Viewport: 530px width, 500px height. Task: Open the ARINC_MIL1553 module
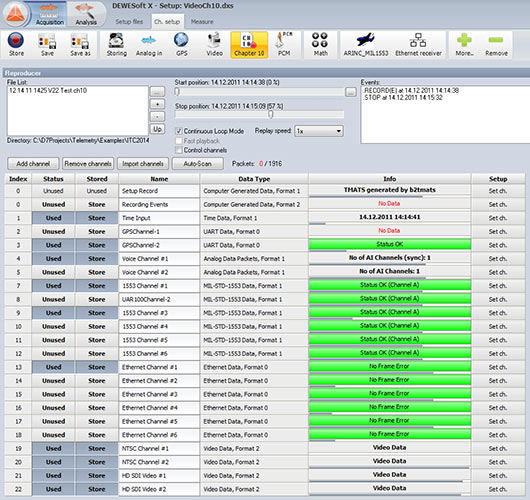[x=366, y=44]
